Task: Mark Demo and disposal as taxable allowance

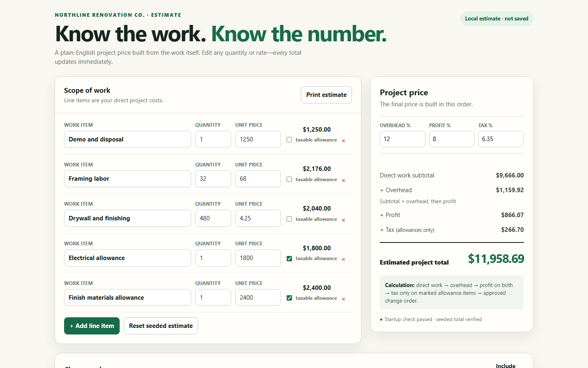Action: coord(289,140)
